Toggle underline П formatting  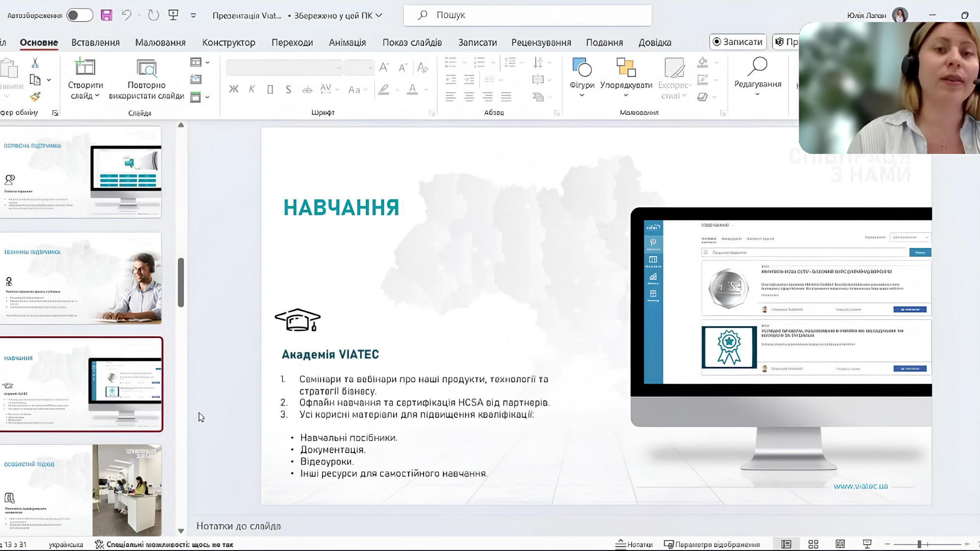(270, 89)
